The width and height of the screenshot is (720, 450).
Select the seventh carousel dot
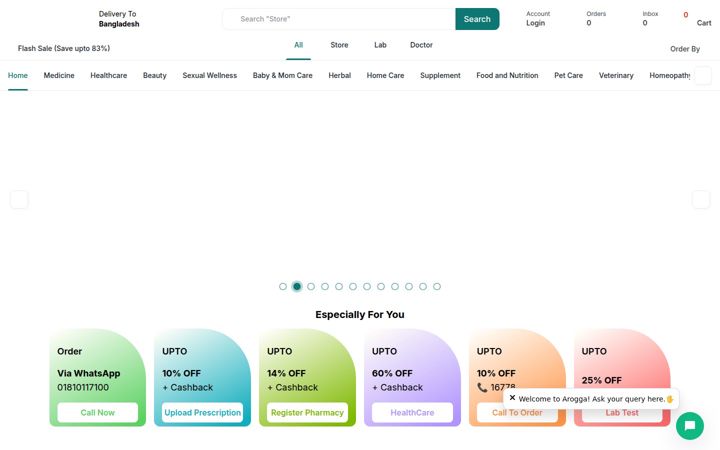coord(367,287)
